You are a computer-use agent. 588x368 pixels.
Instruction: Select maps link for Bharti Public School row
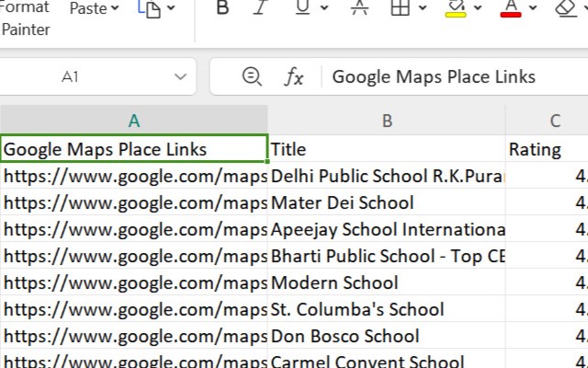134,256
